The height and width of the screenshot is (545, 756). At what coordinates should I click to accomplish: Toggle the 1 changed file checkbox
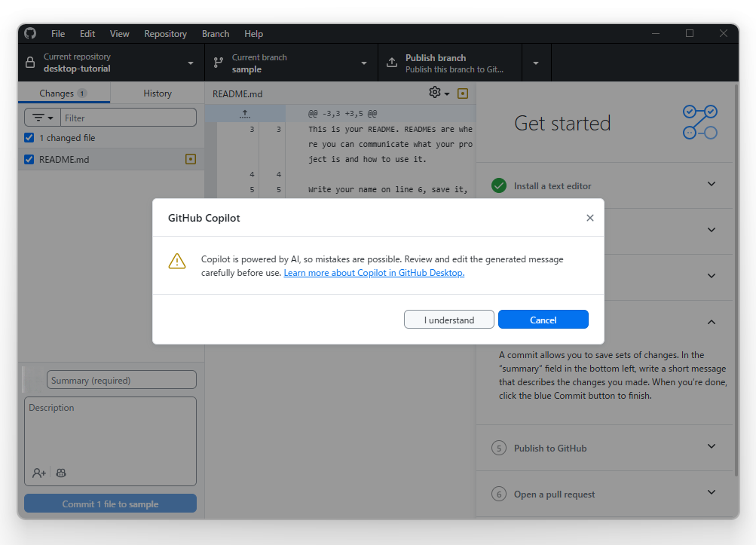28,137
